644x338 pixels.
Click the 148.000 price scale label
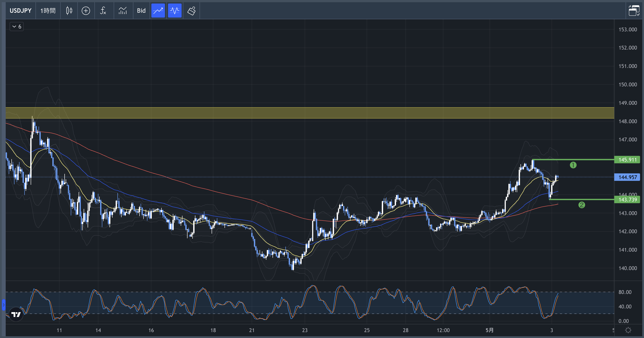(628, 121)
